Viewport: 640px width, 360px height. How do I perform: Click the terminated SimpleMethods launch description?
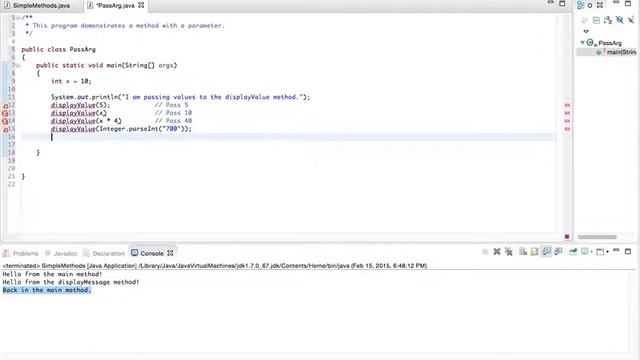215,266
